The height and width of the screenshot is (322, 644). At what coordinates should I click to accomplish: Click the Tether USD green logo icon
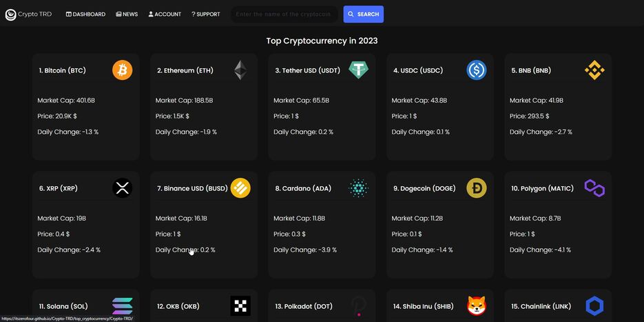pos(359,70)
